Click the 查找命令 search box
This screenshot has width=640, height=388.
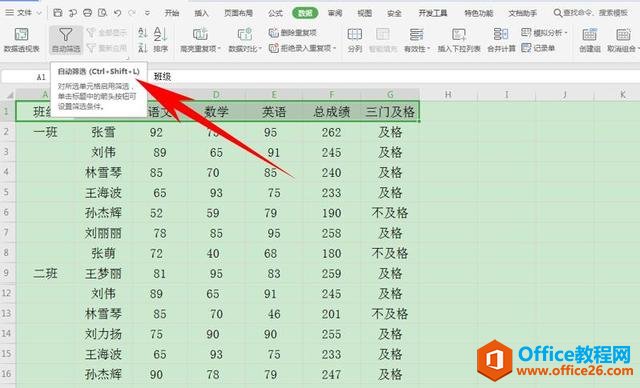point(591,13)
